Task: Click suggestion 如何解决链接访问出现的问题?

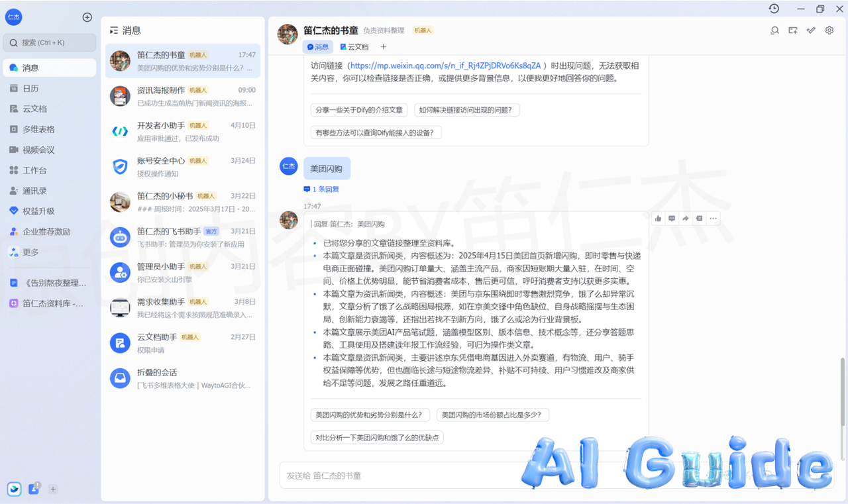Action: (467, 110)
